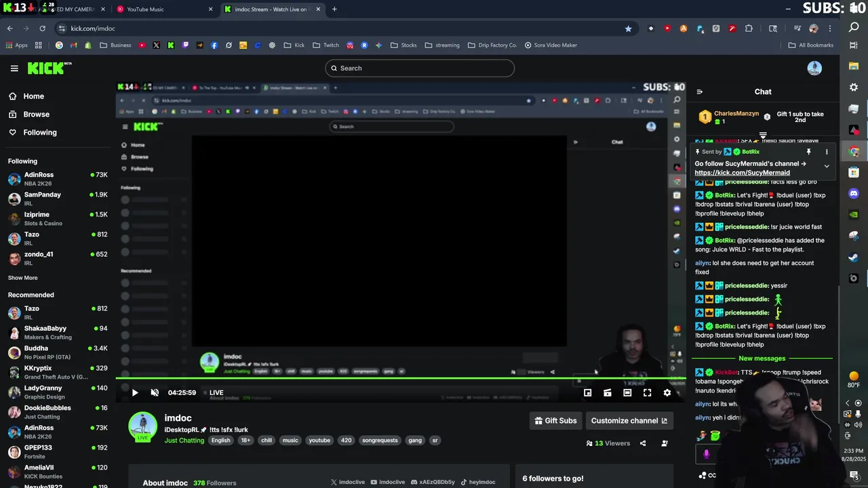Screen dimensions: 868x488
Task: Collapse the chat panel arrow icon
Action: (x=700, y=91)
